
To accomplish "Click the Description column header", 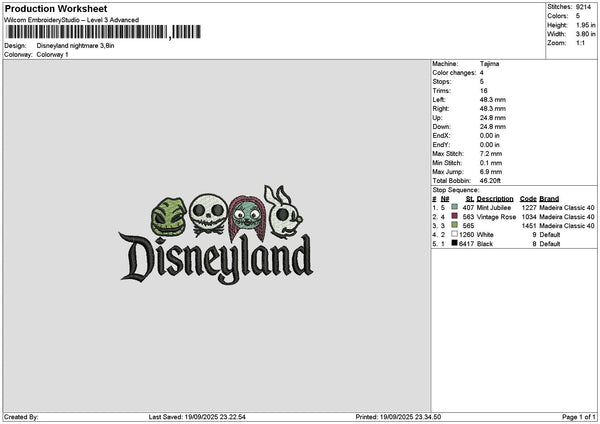I will click(495, 199).
